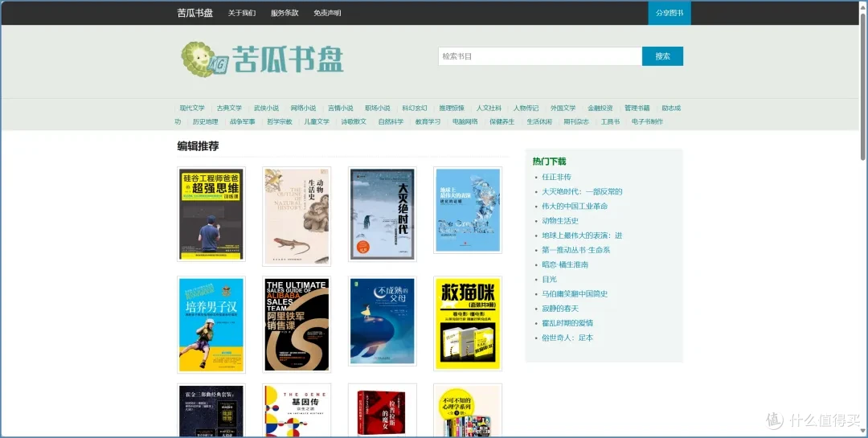Open the 科幻玄幻 category

415,108
